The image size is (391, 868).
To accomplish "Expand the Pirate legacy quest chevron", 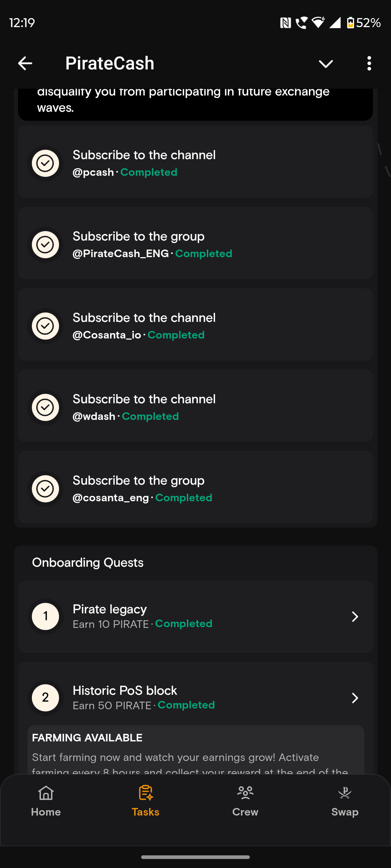I will 355,616.
